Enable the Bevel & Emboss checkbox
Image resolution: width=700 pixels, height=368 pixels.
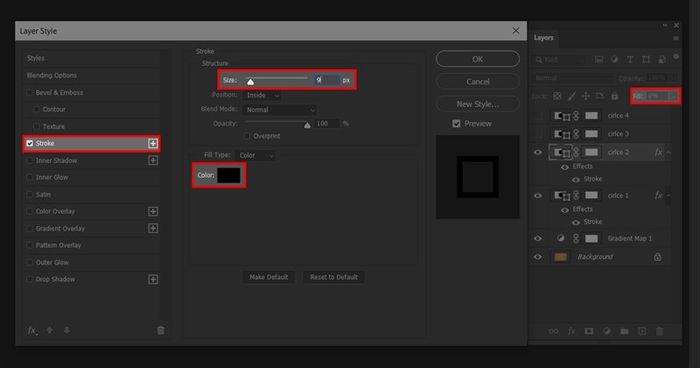pyautogui.click(x=30, y=92)
